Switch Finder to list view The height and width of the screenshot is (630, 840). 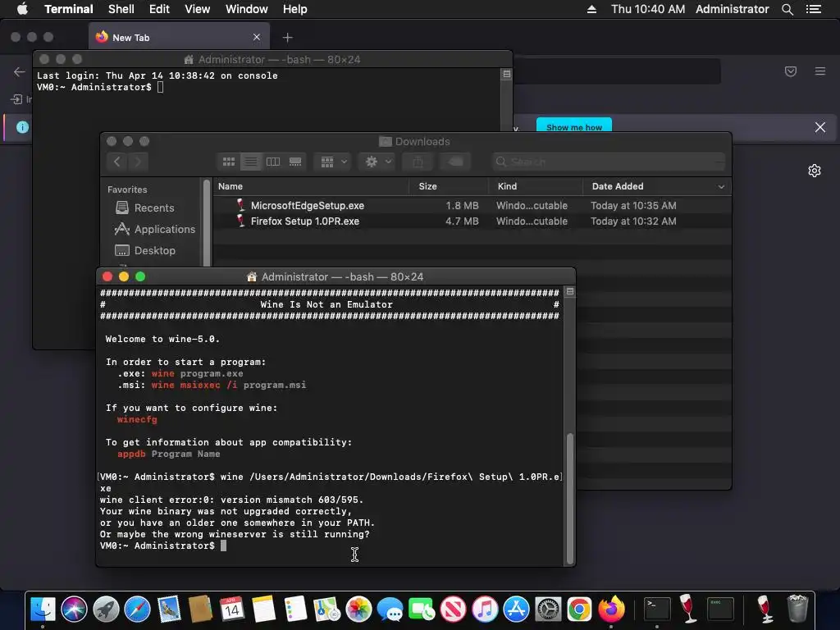click(x=251, y=162)
